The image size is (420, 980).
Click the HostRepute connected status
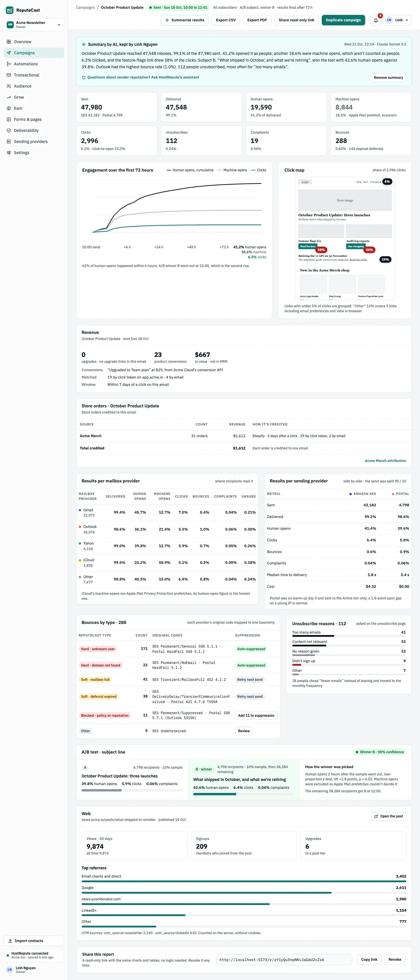pos(34,955)
